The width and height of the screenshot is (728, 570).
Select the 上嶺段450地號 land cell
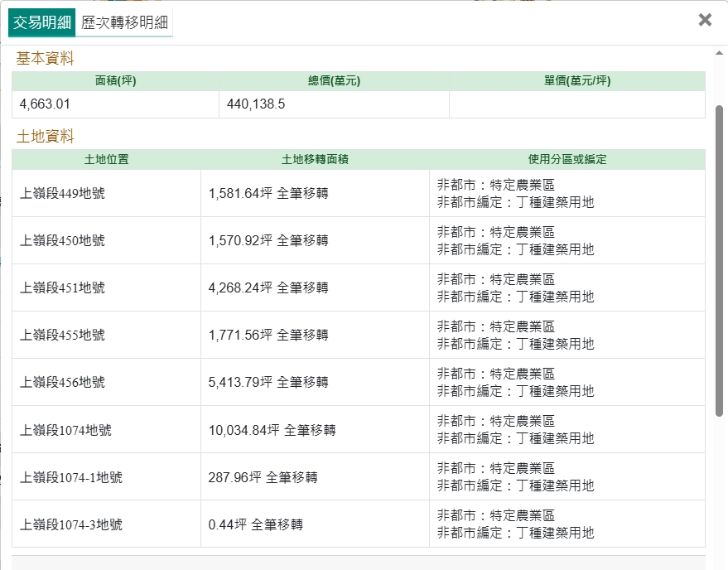click(63, 241)
